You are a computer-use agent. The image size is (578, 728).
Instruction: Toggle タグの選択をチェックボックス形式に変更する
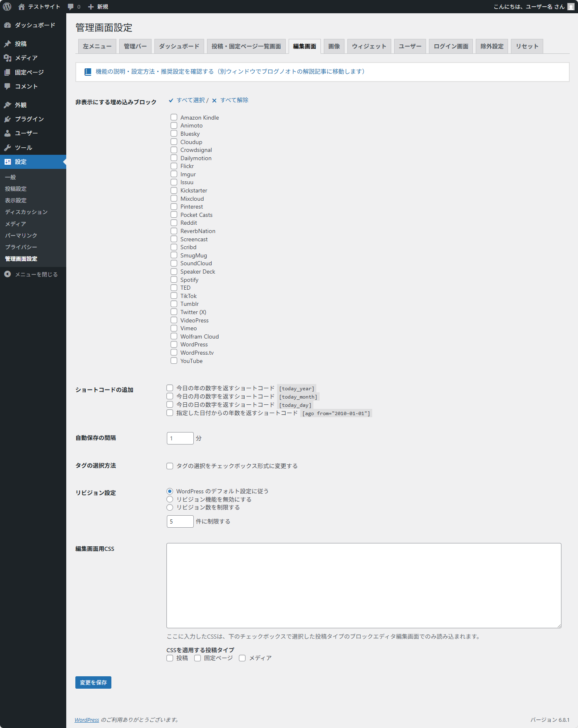(x=170, y=466)
